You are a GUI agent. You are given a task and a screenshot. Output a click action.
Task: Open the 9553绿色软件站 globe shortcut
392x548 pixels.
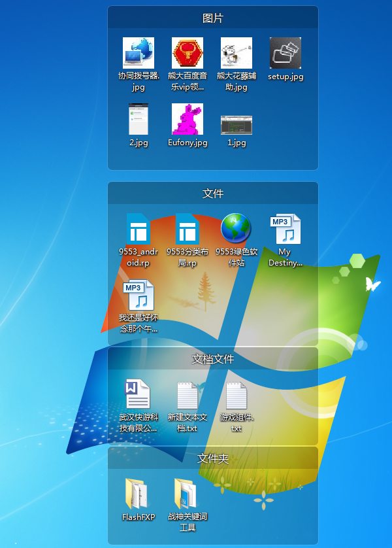pyautogui.click(x=237, y=228)
